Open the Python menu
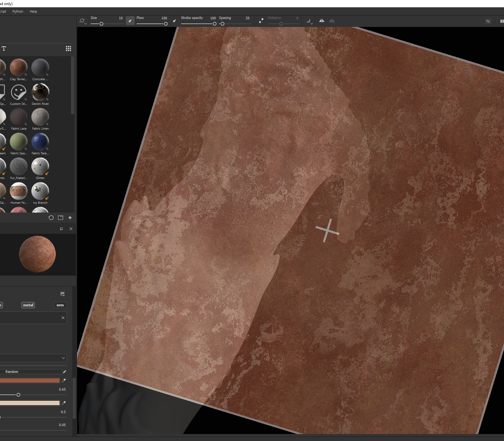 click(x=18, y=11)
